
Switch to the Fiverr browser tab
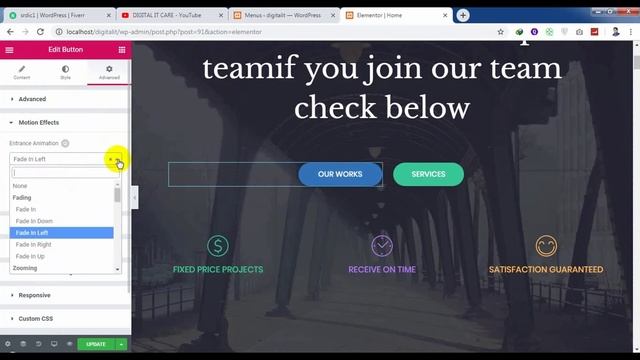[59, 15]
